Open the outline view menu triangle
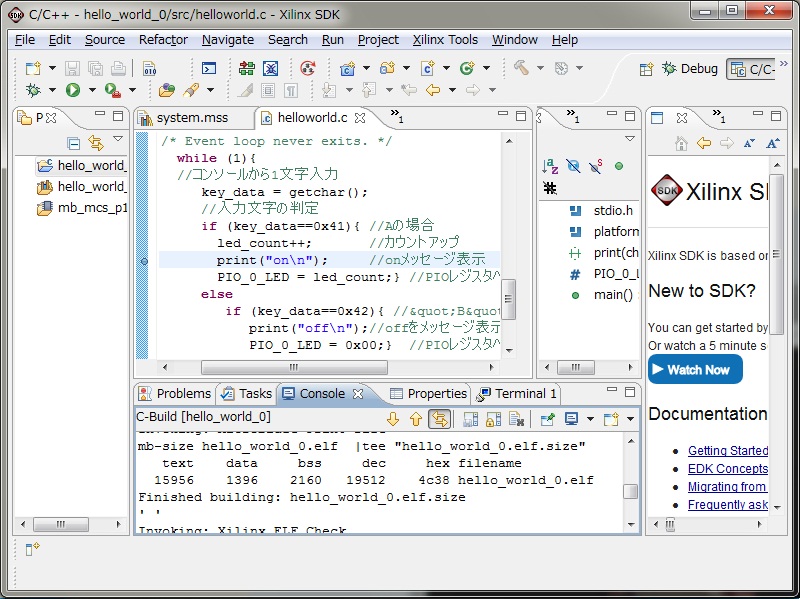800x599 pixels. point(630,138)
